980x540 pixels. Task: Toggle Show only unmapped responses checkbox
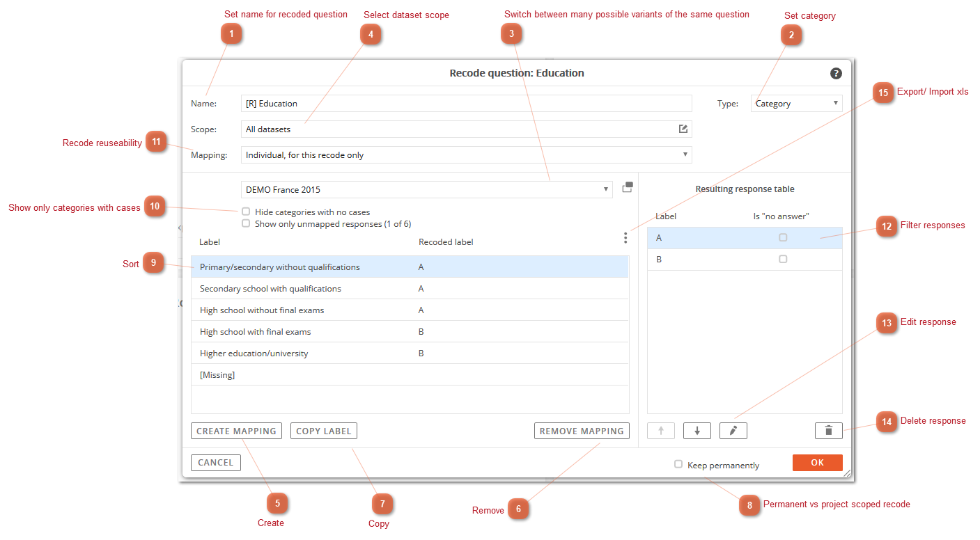click(x=246, y=223)
